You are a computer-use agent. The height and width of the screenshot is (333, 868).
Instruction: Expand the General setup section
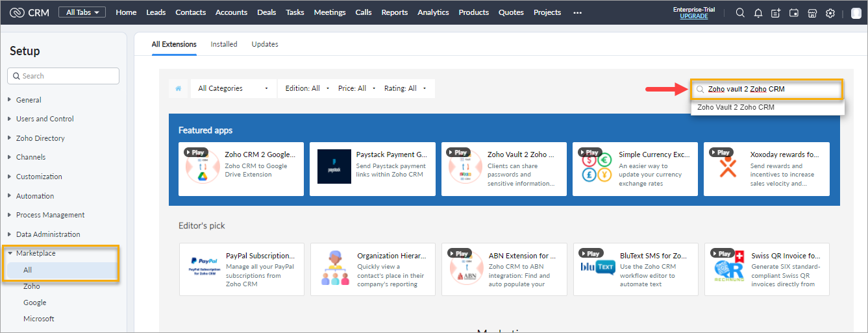[x=29, y=100]
